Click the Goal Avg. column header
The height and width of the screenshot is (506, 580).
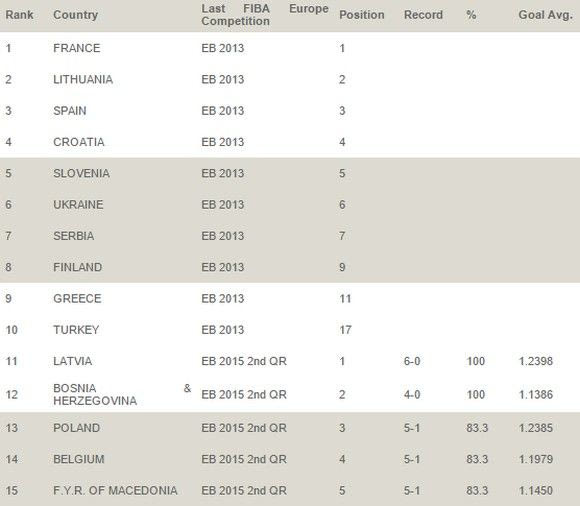click(x=546, y=15)
